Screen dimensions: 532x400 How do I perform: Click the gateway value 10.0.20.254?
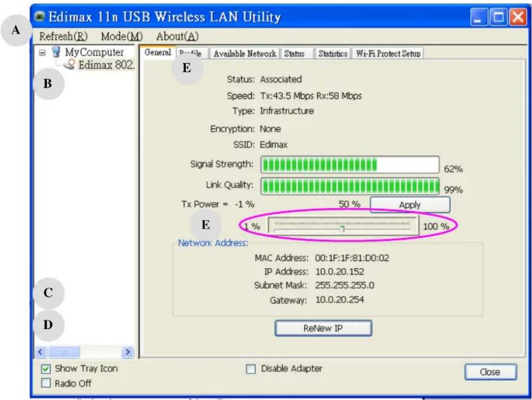[339, 300]
